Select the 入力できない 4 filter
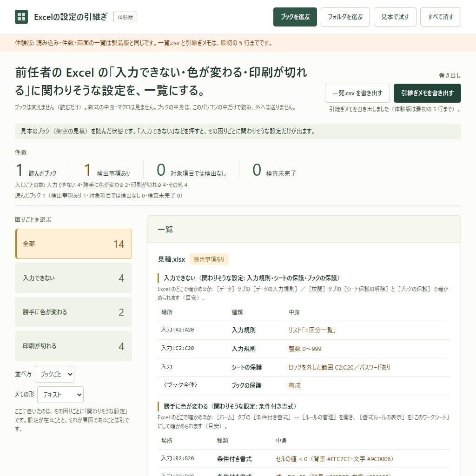The image size is (476, 476). click(73, 278)
